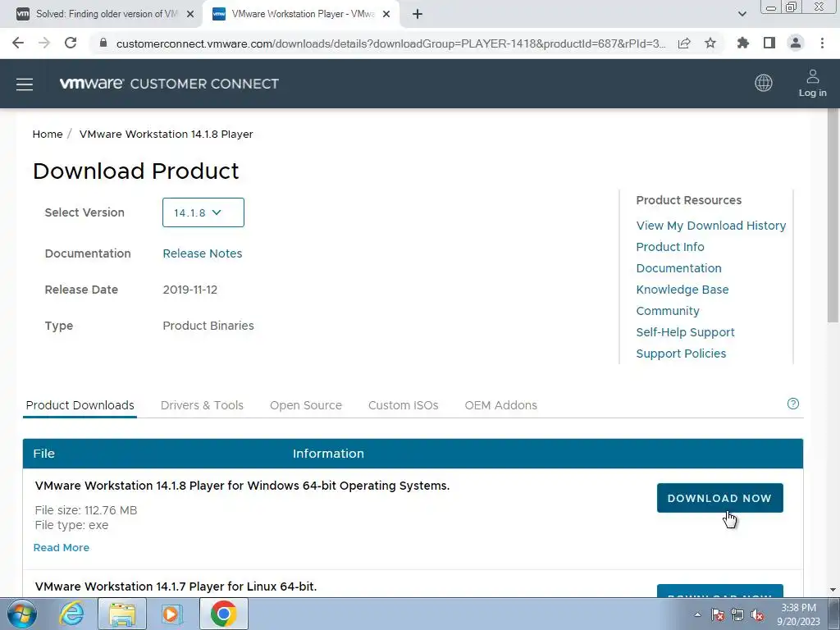Image resolution: width=840 pixels, height=630 pixels.
Task: Launch Internet Explorer from taskbar
Action: tap(72, 614)
